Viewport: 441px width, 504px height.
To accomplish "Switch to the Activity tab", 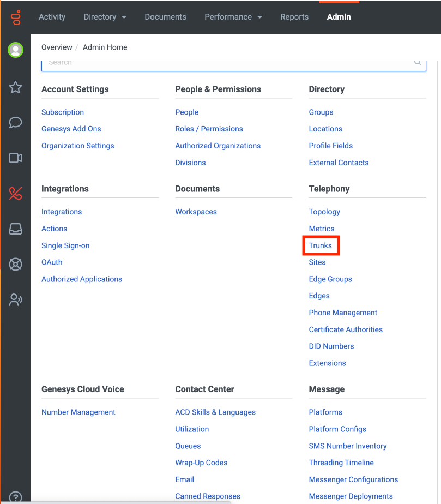I will tap(52, 17).
